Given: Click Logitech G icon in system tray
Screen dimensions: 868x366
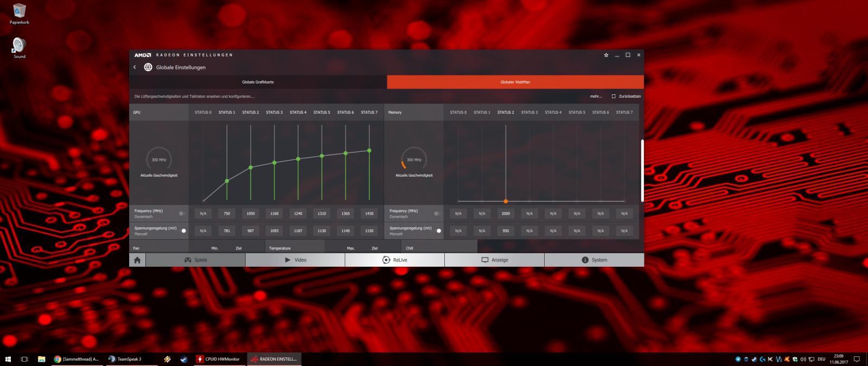Looking at the screenshot, I should pyautogui.click(x=763, y=359).
